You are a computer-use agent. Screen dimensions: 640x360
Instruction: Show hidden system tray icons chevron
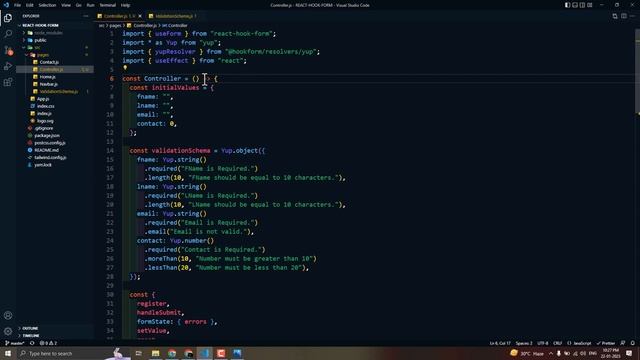click(551, 353)
